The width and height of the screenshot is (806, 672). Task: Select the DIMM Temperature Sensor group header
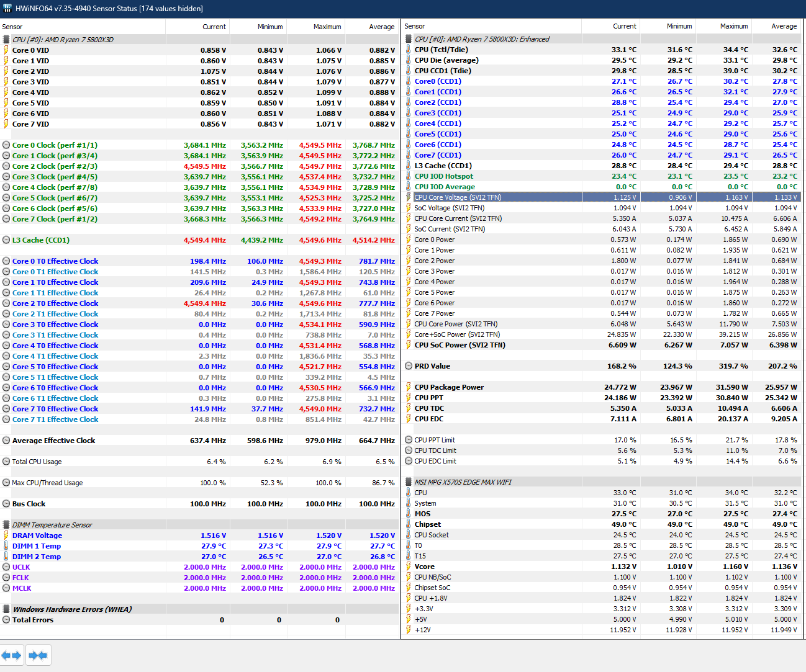(199, 525)
